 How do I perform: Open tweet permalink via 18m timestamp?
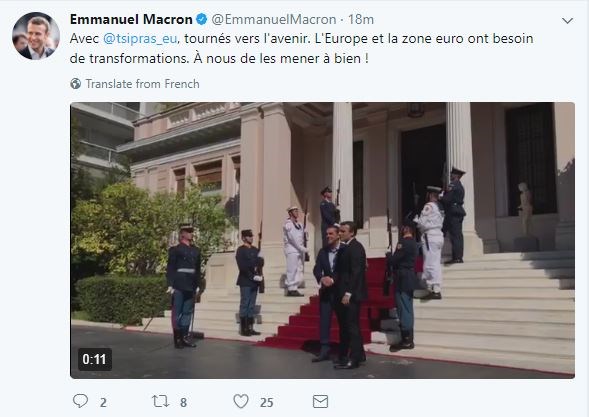(361, 19)
